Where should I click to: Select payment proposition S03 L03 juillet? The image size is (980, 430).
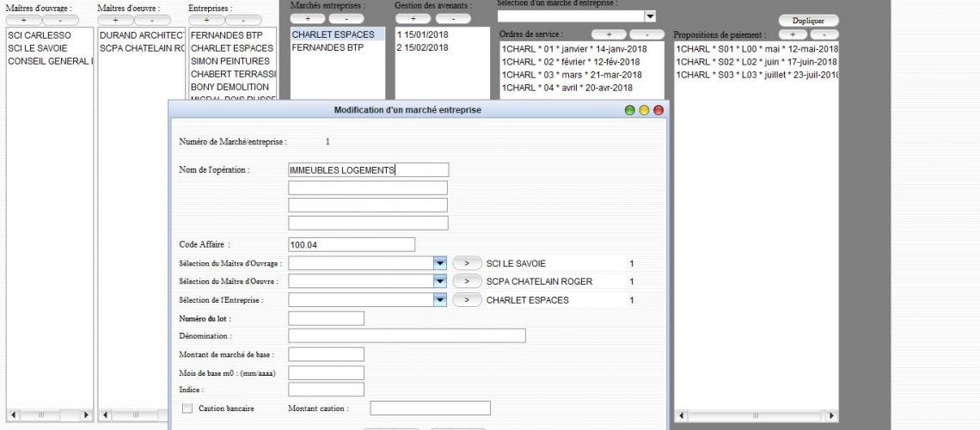(x=756, y=75)
